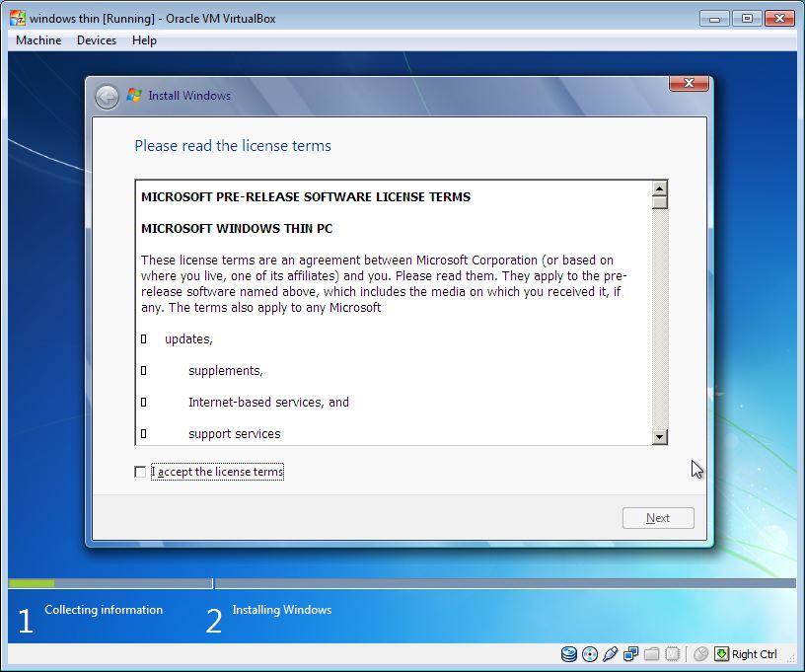Click the 'Collecting information' step text
This screenshot has height=672, width=805.
[104, 610]
